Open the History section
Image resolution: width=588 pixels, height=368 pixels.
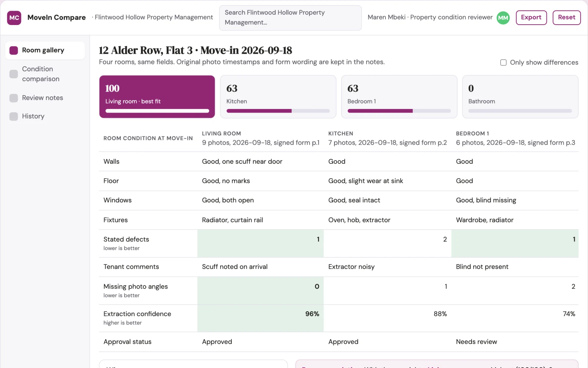click(45, 116)
